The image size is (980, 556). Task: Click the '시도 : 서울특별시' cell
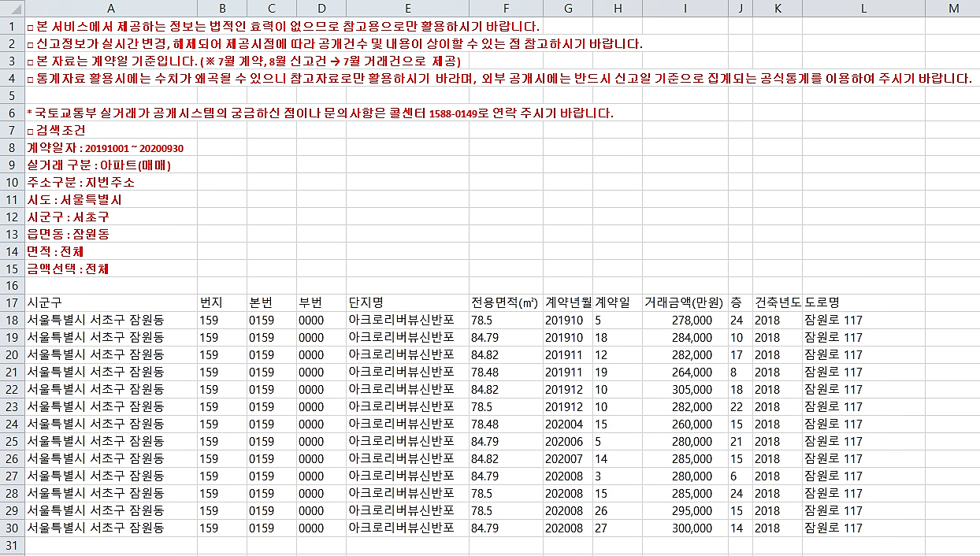coord(110,199)
